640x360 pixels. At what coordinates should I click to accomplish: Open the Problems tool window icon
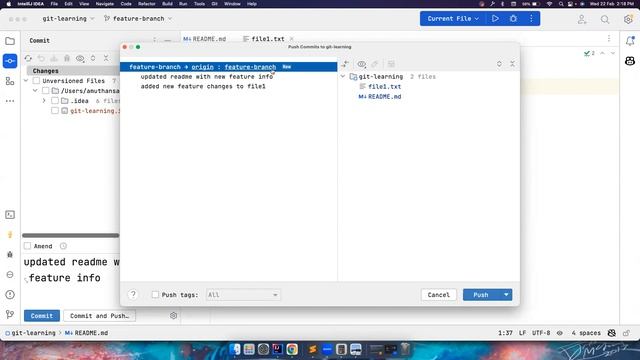10,294
